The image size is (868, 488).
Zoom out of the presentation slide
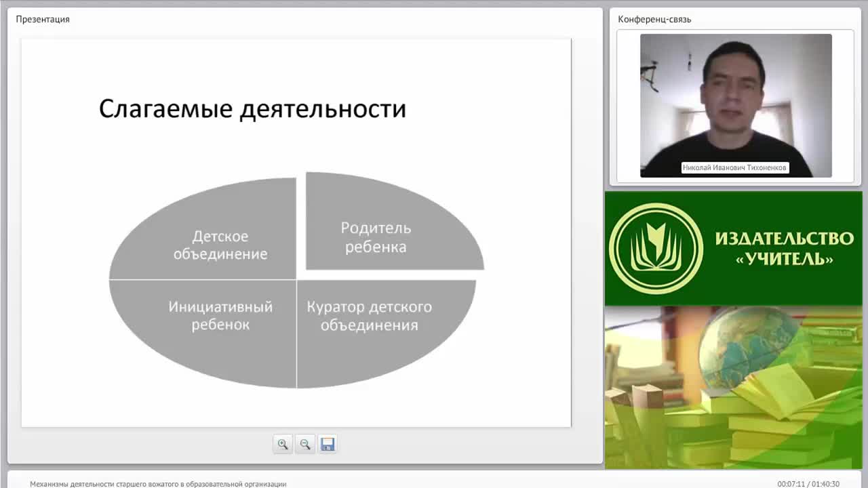coord(305,445)
